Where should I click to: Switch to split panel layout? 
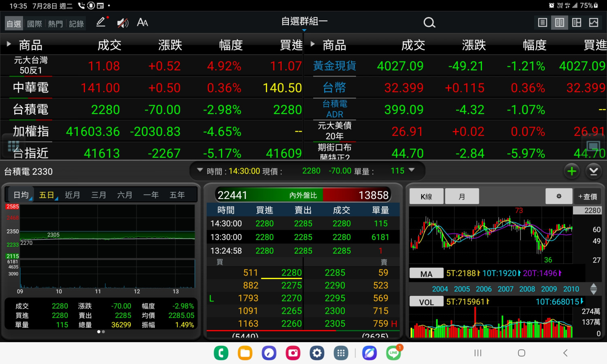[577, 23]
